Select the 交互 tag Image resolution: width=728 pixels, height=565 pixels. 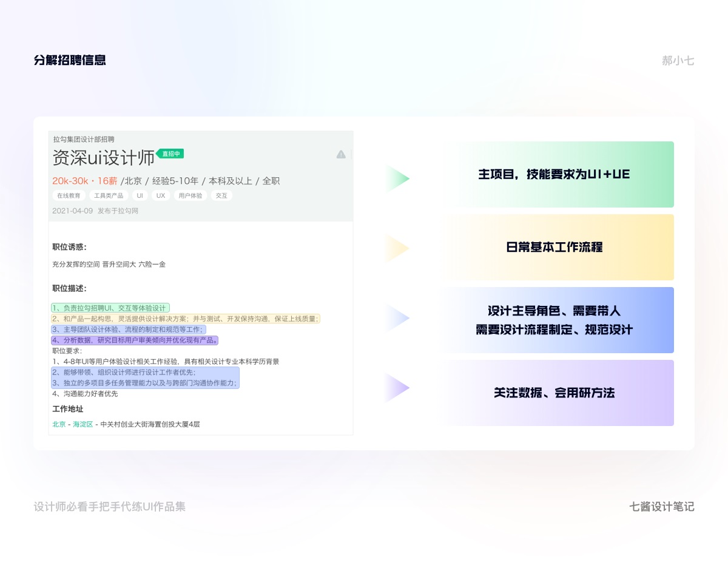pos(222,196)
